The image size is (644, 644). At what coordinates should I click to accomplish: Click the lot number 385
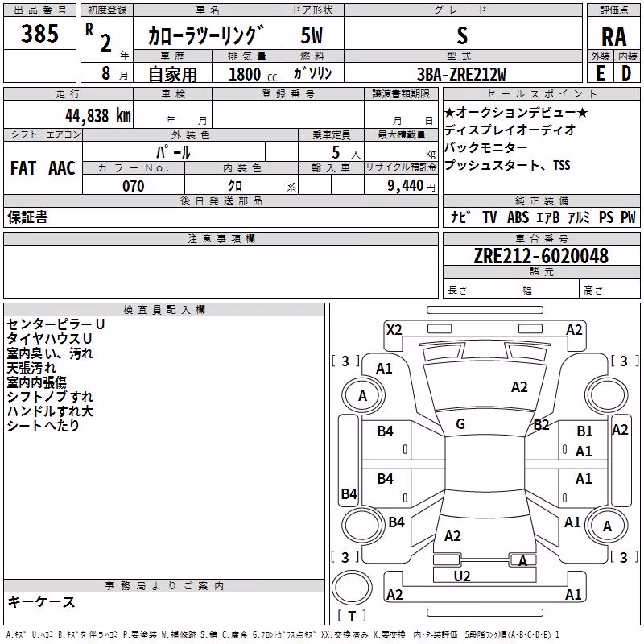click(x=39, y=34)
